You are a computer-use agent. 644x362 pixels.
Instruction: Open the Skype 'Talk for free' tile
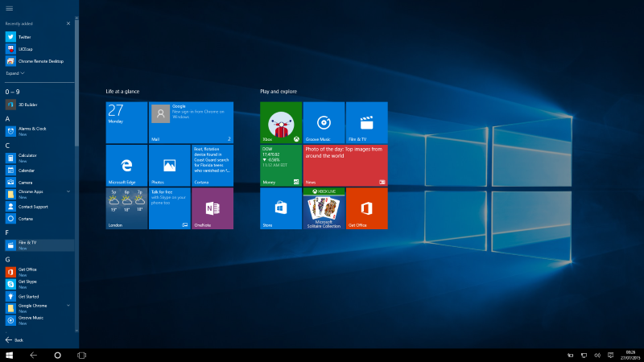170,208
